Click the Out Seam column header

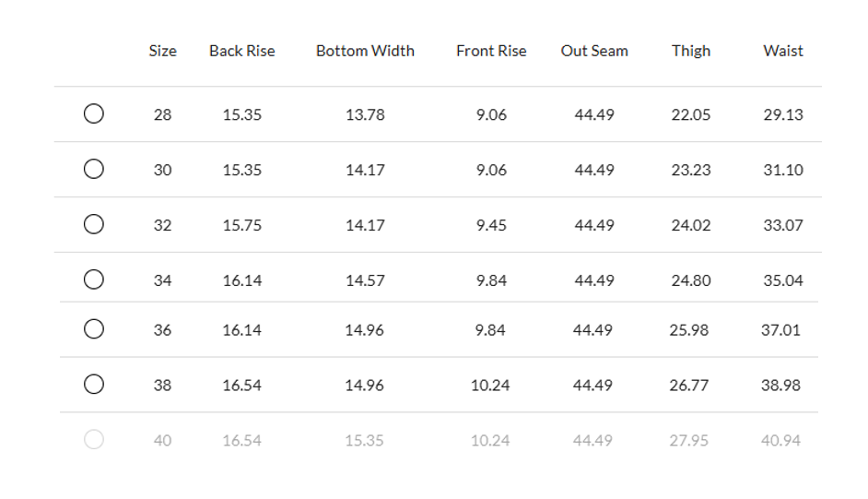coord(594,51)
